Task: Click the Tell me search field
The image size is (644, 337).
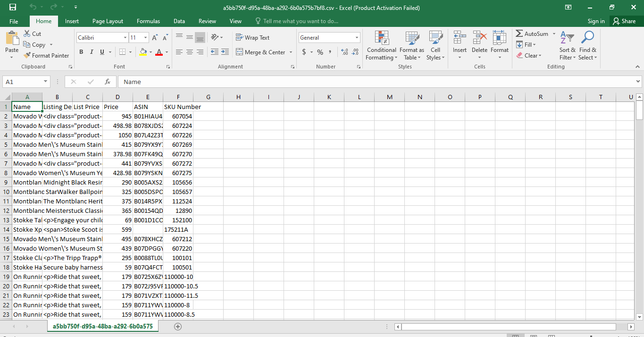Action: pos(301,21)
